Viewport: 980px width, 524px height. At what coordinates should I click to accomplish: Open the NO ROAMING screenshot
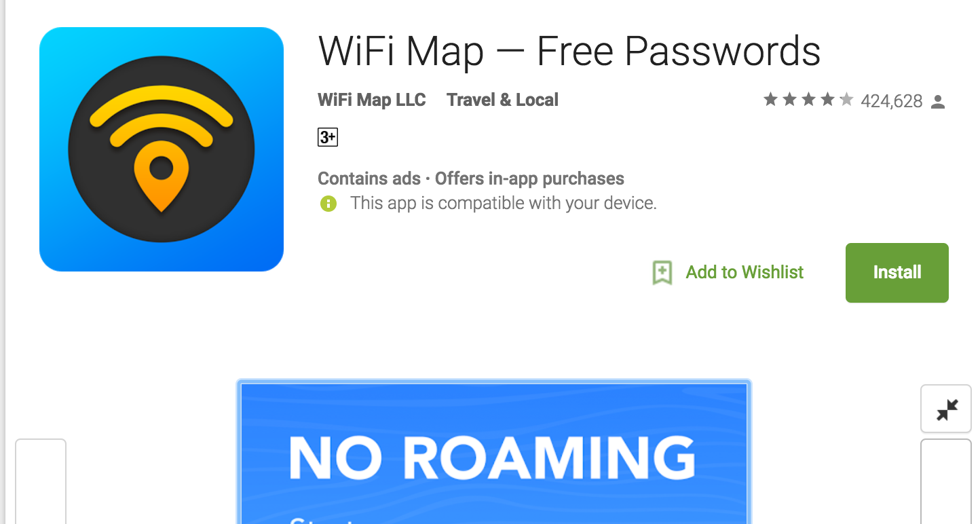click(x=494, y=453)
